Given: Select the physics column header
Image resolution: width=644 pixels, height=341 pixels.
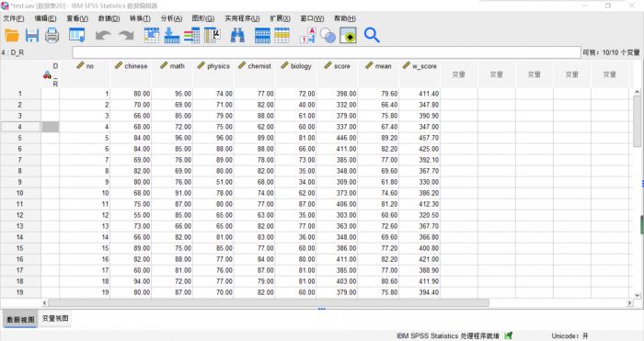Looking at the screenshot, I should click(213, 74).
